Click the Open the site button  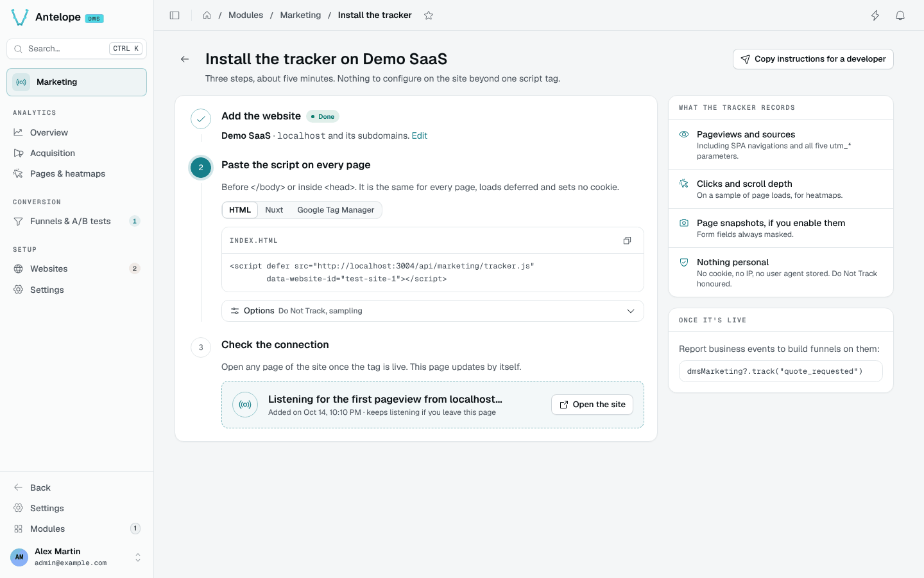click(592, 405)
